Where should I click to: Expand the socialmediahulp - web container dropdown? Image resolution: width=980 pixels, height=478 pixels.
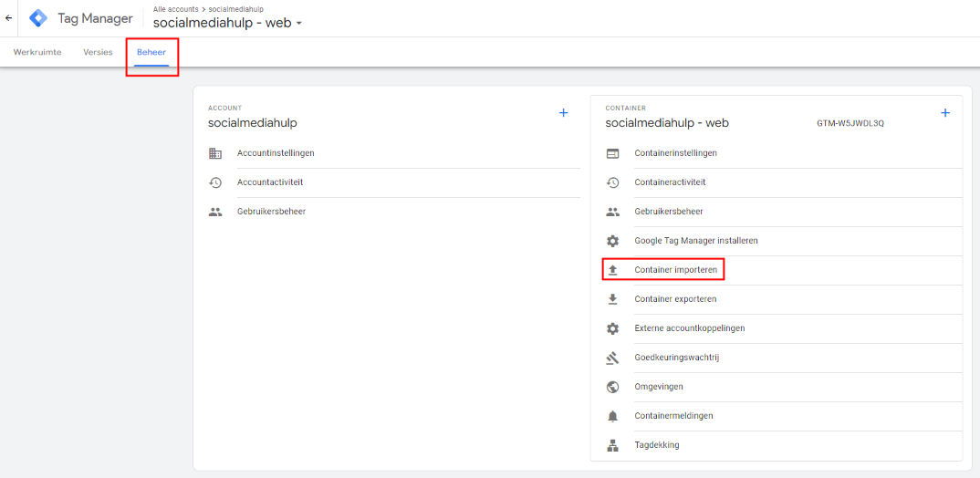(298, 23)
